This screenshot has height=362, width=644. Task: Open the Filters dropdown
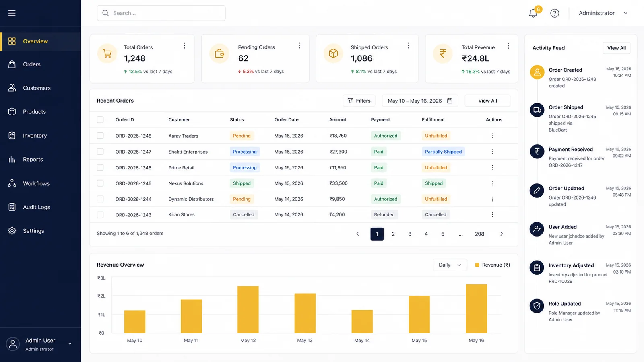point(359,101)
